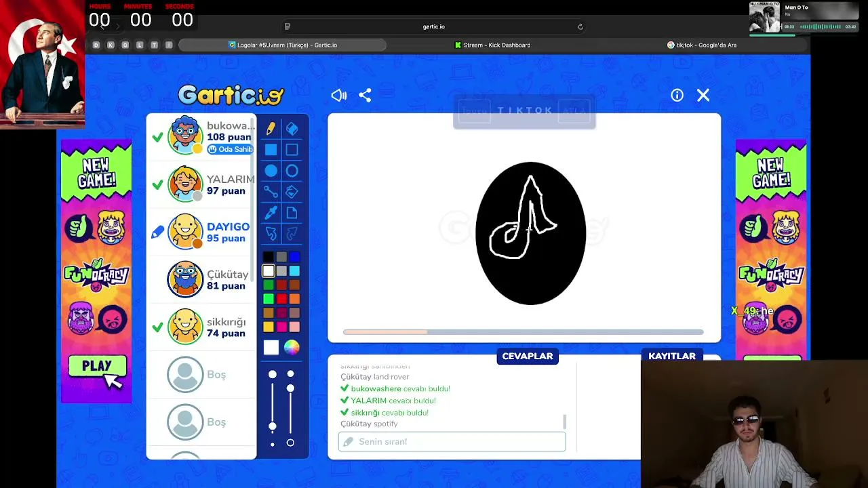Click the gartic.io address bar
Image resolution: width=868 pixels, height=488 pixels.
tap(434, 26)
